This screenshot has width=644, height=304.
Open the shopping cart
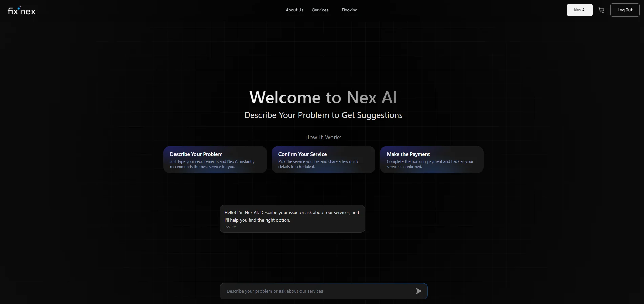601,10
